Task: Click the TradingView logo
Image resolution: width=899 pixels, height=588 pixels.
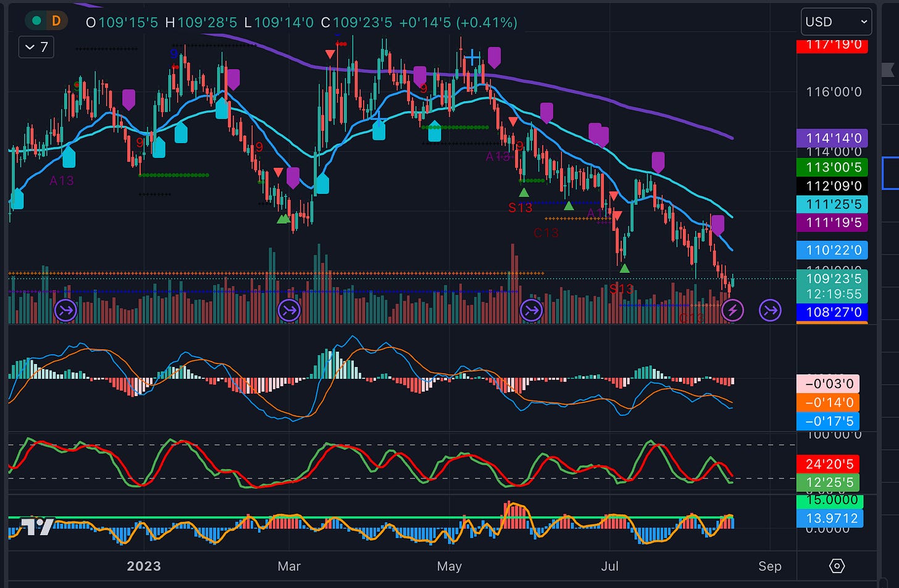Action: coord(37,526)
